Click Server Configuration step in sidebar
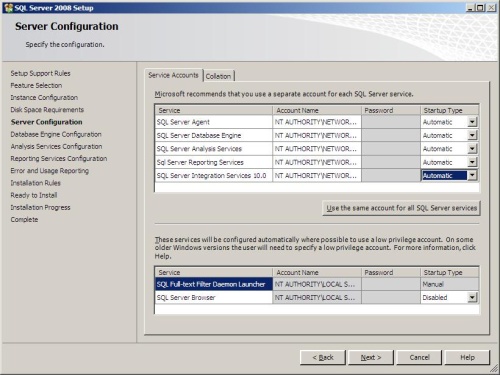Screen dimensions: 500x375 coord(46,122)
